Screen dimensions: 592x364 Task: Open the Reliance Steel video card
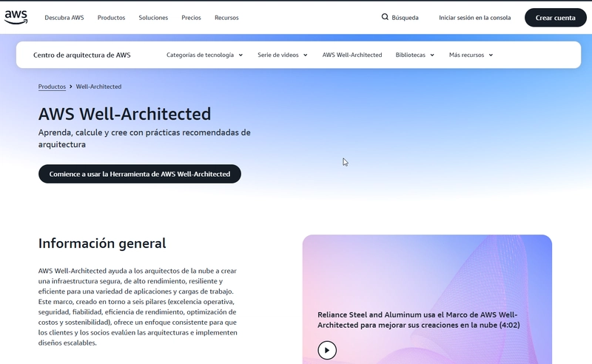pos(427,299)
